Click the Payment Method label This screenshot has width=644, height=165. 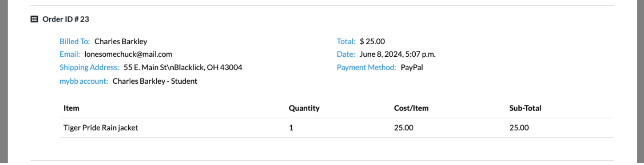click(366, 68)
